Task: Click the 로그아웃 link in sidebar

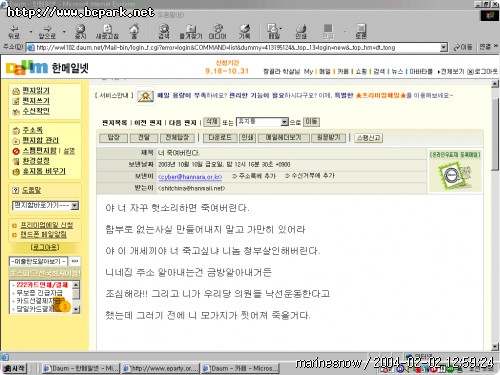Action: pyautogui.click(x=45, y=247)
